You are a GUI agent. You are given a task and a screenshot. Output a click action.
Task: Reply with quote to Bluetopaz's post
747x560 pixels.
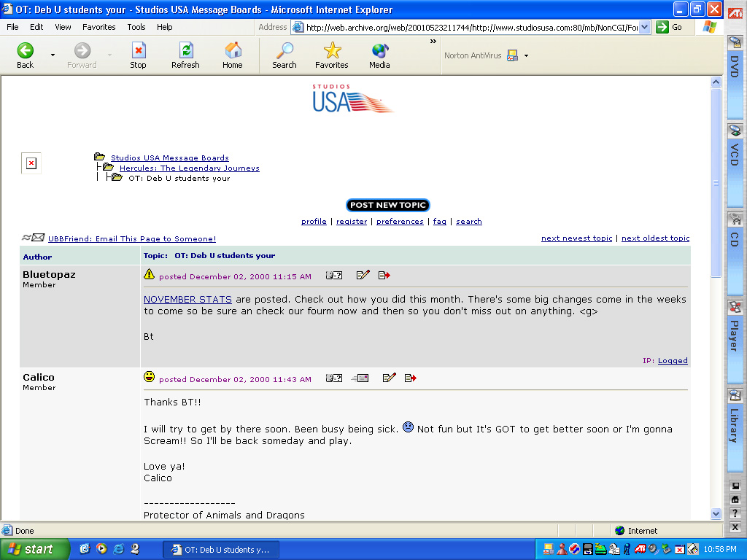[x=384, y=275]
